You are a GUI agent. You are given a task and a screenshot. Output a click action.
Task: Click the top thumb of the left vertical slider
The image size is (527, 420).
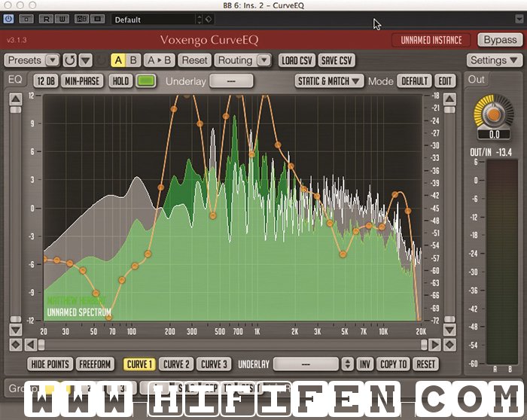coord(16,110)
